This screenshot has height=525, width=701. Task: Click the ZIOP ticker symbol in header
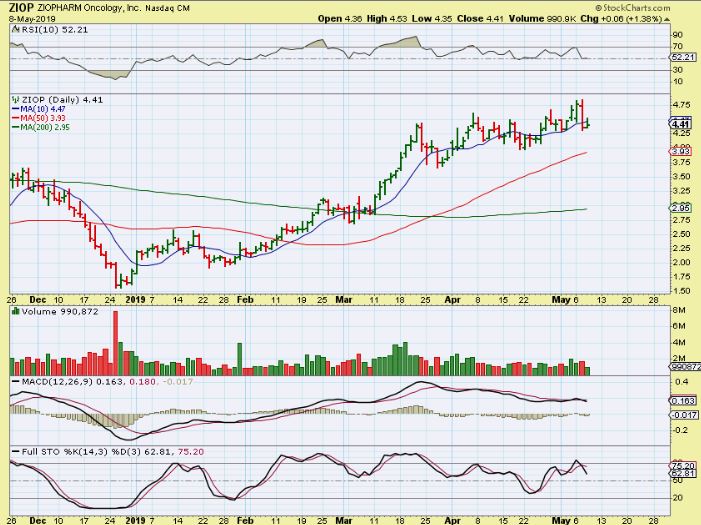click(x=22, y=8)
